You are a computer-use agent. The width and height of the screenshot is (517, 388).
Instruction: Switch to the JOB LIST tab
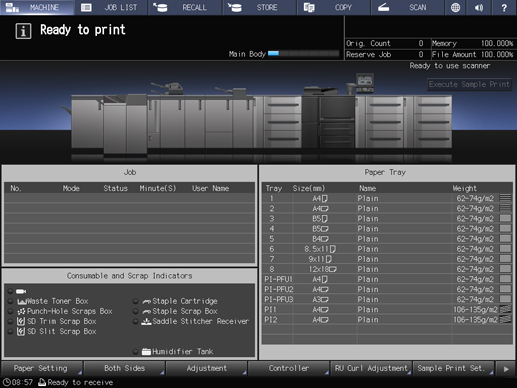111,7
